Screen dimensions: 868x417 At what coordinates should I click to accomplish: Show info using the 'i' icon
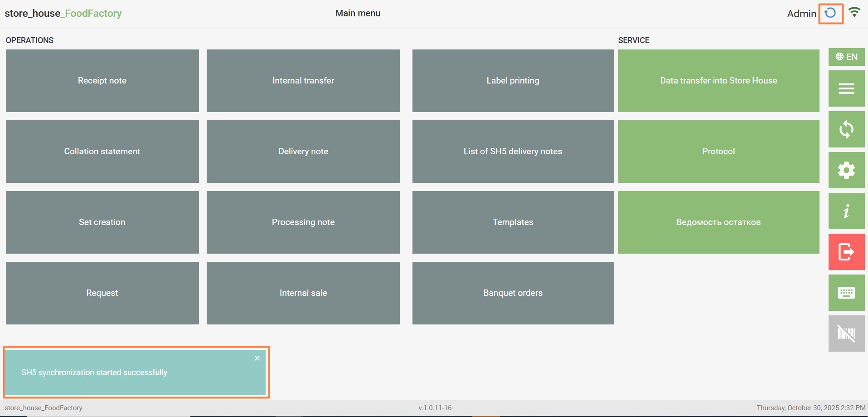click(846, 211)
